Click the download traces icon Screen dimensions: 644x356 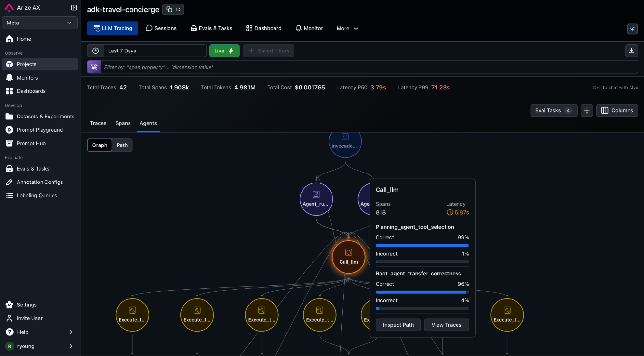[x=631, y=51]
